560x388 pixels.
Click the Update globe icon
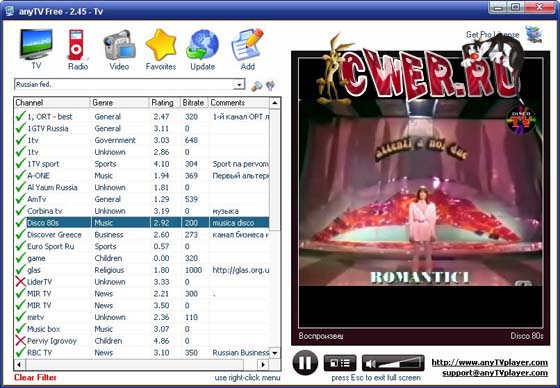202,45
